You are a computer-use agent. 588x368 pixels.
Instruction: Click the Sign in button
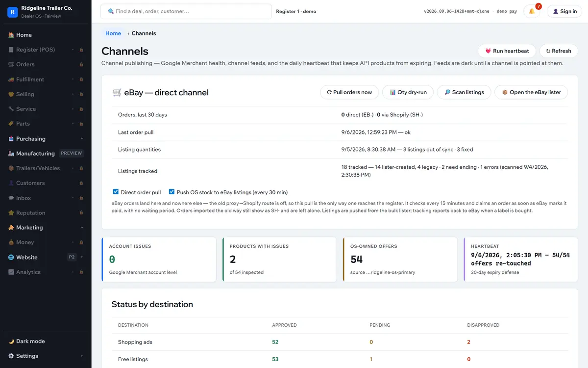[x=564, y=11]
